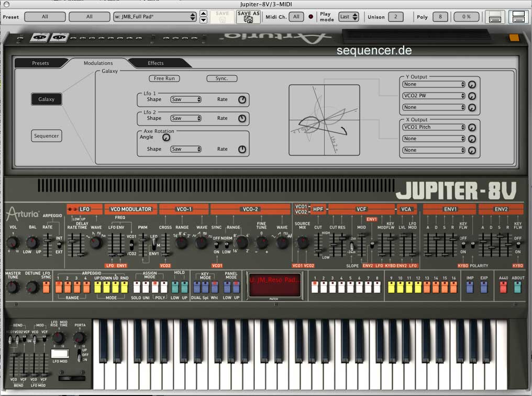Select patch button 1 white
Image resolution: width=532 pixels, height=396 pixels.
pyautogui.click(x=315, y=287)
